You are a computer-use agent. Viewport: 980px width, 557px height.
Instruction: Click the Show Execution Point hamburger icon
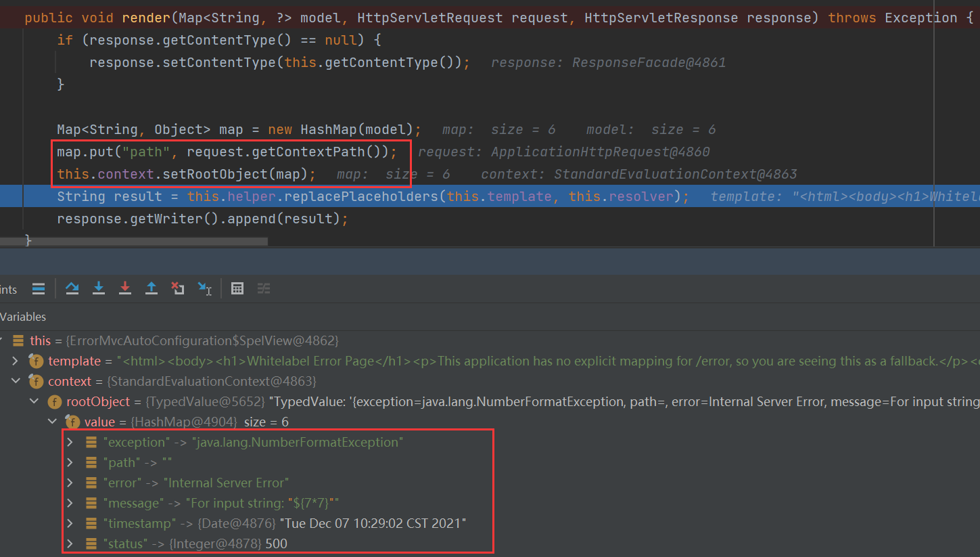tap(39, 288)
